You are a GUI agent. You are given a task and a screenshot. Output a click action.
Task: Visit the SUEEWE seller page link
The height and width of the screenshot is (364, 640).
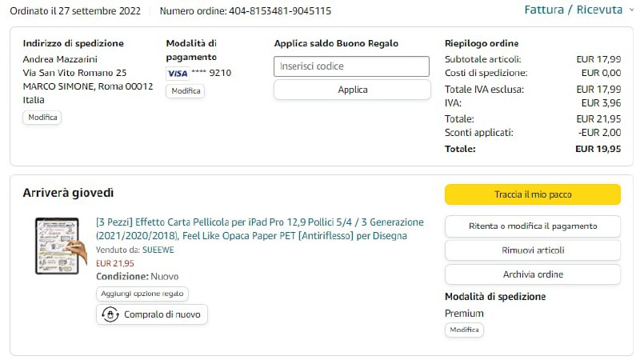click(x=158, y=250)
